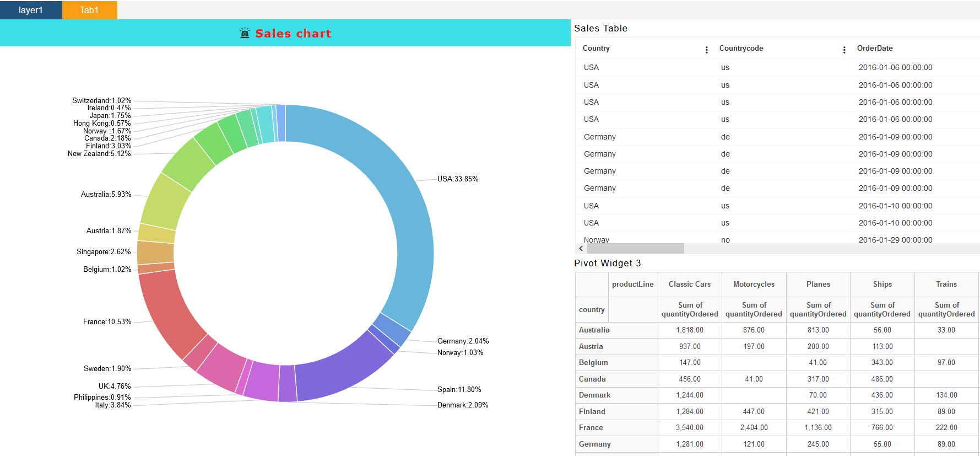Select the France row in pivot table
This screenshot has width=980, height=456.
tap(777, 427)
